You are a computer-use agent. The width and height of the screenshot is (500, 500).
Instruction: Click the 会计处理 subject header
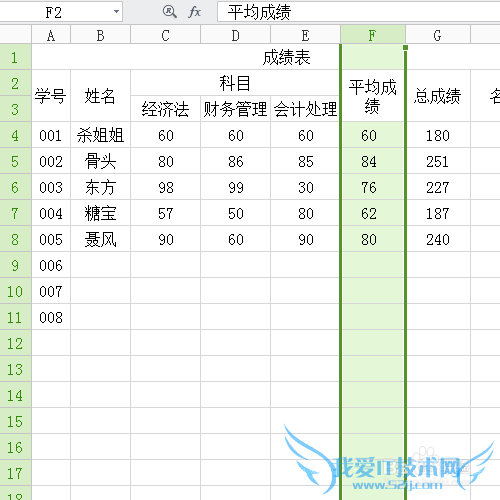pyautogui.click(x=305, y=109)
